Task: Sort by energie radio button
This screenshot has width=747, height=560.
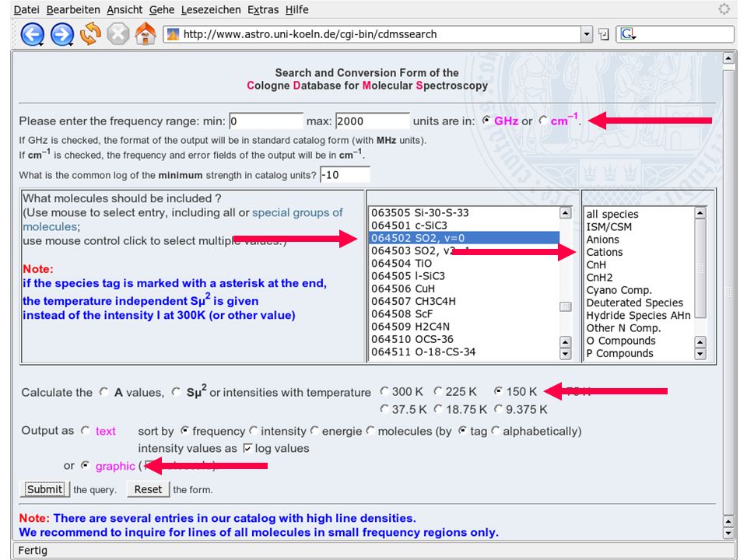Action: (x=314, y=430)
